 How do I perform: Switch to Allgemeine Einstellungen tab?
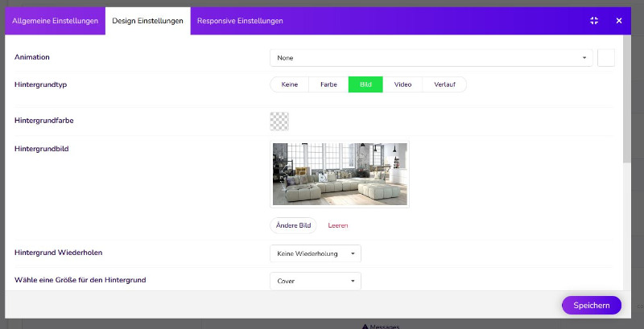click(55, 21)
